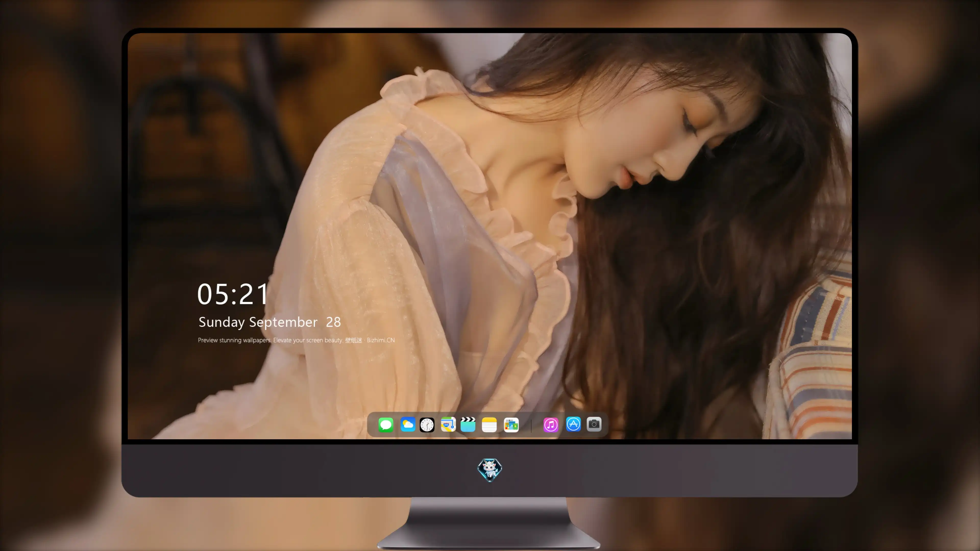
Task: Open the yellow Notes app
Action: (489, 424)
